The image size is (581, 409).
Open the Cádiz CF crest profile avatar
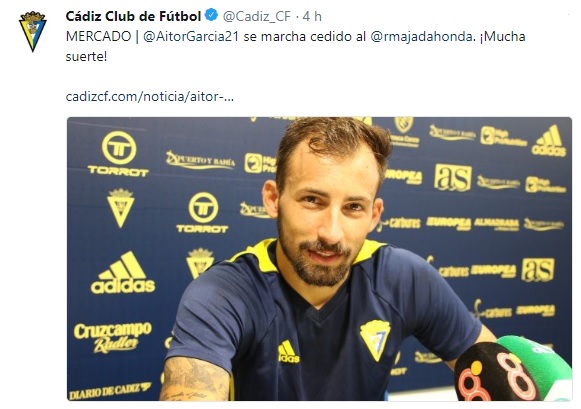click(x=33, y=31)
